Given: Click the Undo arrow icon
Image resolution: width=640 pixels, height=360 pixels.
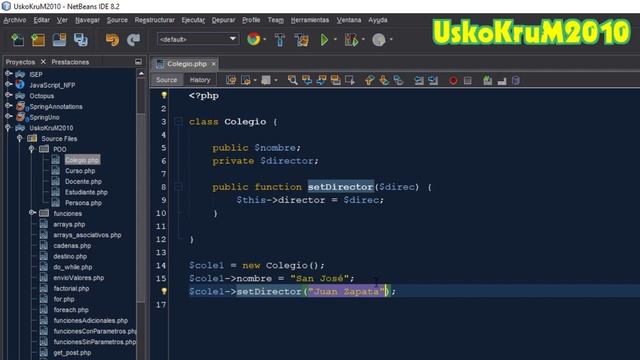Looking at the screenshot, I should [112, 40].
